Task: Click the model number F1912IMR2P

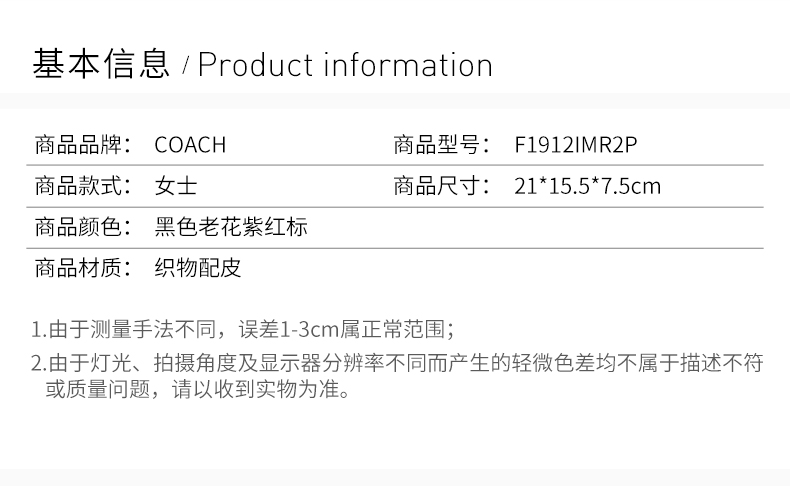Action: coord(575,145)
